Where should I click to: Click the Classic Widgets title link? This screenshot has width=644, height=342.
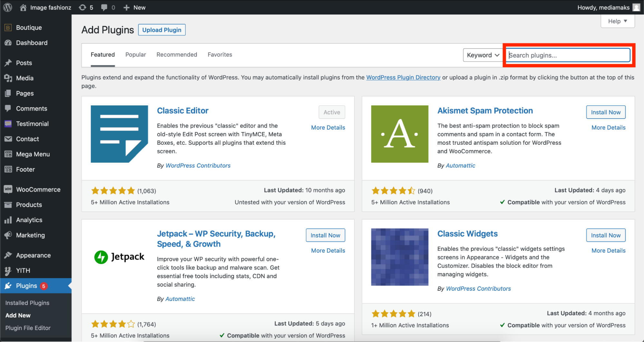[x=467, y=234]
